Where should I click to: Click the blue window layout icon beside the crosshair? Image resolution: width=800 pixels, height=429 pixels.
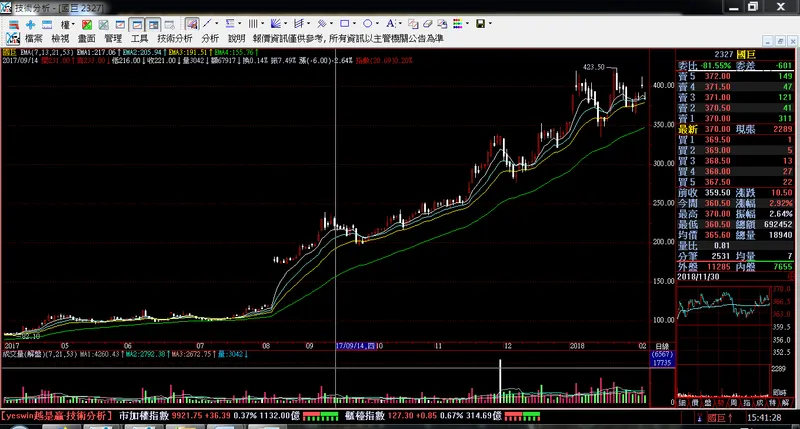[x=47, y=24]
